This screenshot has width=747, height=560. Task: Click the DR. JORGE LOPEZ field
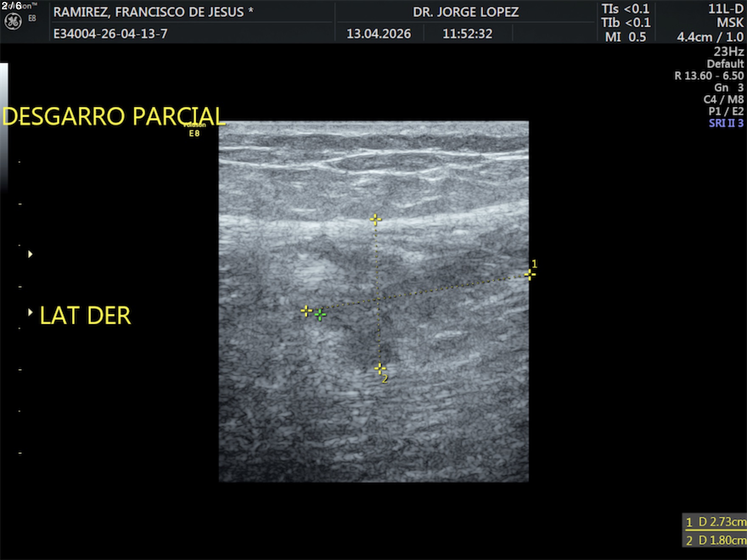(x=466, y=12)
